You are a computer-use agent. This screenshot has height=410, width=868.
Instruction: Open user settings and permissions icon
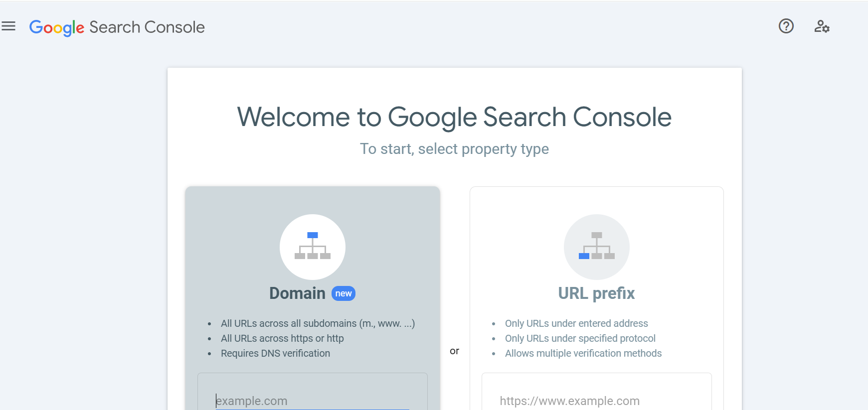tap(822, 27)
